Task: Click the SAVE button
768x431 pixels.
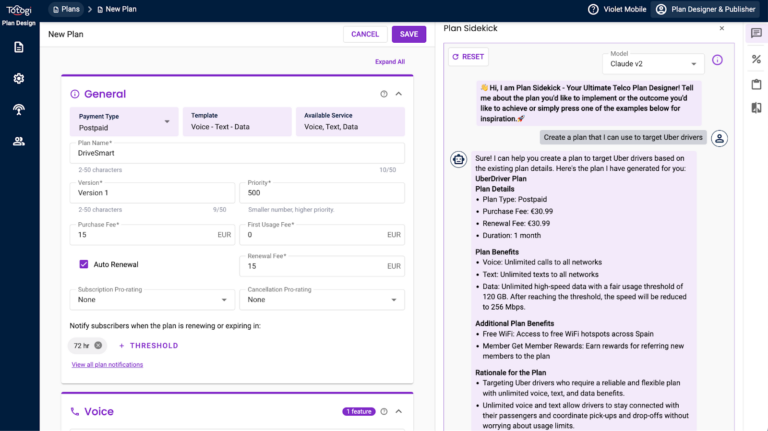Action: click(409, 34)
